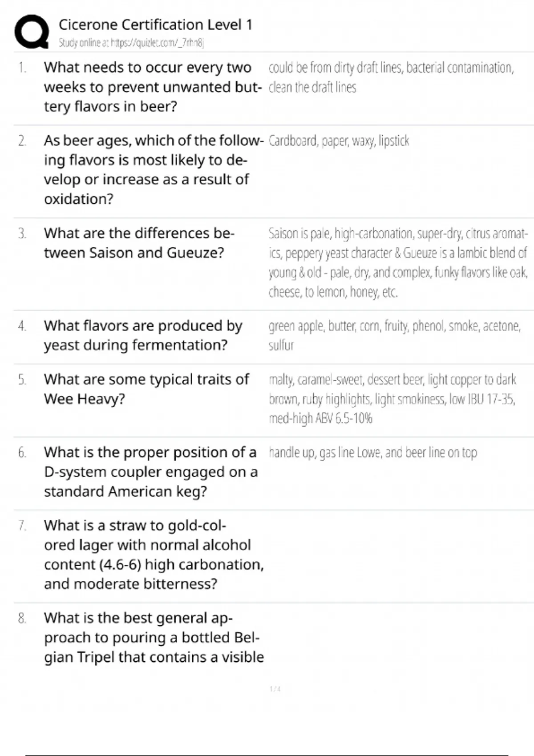Select question 4 about yeast fermentation flavors
Viewport: 534px width, 756px height.
click(x=143, y=335)
